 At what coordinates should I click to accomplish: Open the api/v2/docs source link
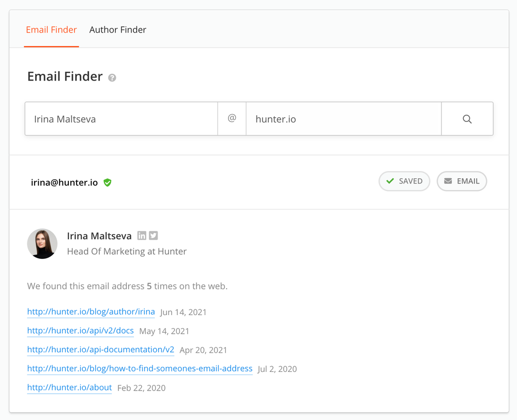click(x=80, y=331)
